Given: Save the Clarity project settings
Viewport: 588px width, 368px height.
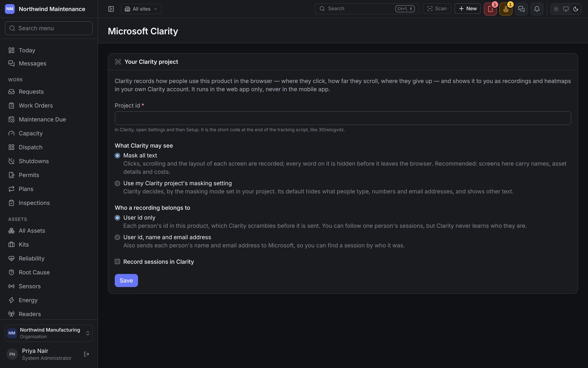Looking at the screenshot, I should pos(126,280).
